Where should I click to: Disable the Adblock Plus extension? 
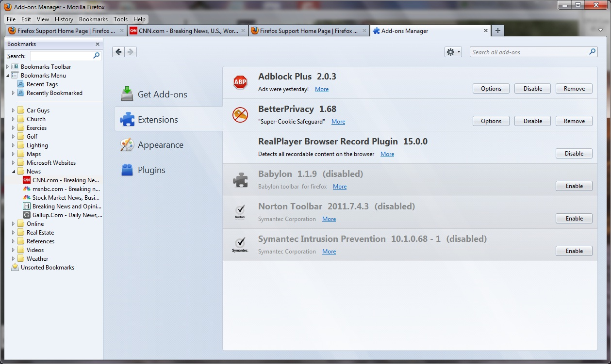[532, 89]
